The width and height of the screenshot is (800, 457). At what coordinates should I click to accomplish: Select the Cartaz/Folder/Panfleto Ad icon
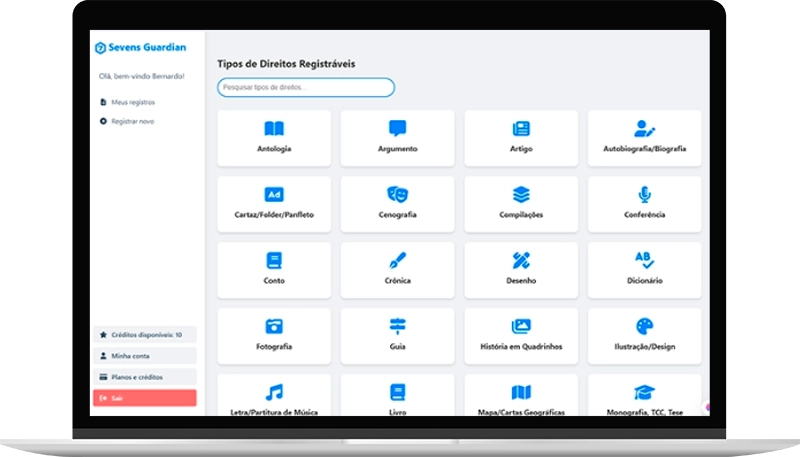pos(274,195)
